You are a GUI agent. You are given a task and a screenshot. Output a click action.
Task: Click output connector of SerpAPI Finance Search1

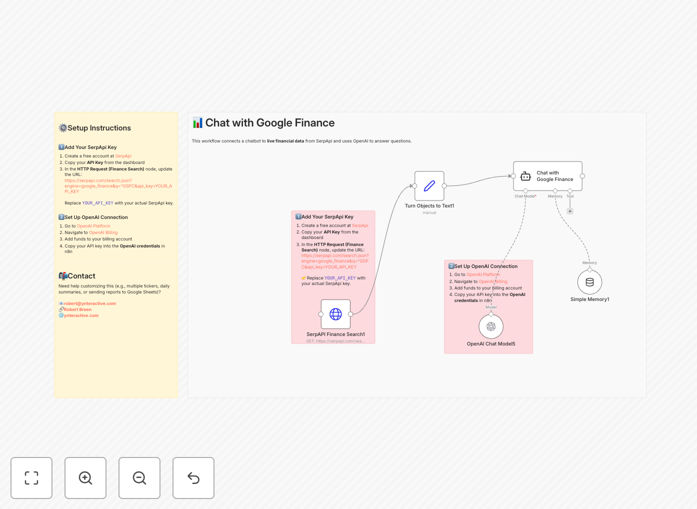point(351,314)
